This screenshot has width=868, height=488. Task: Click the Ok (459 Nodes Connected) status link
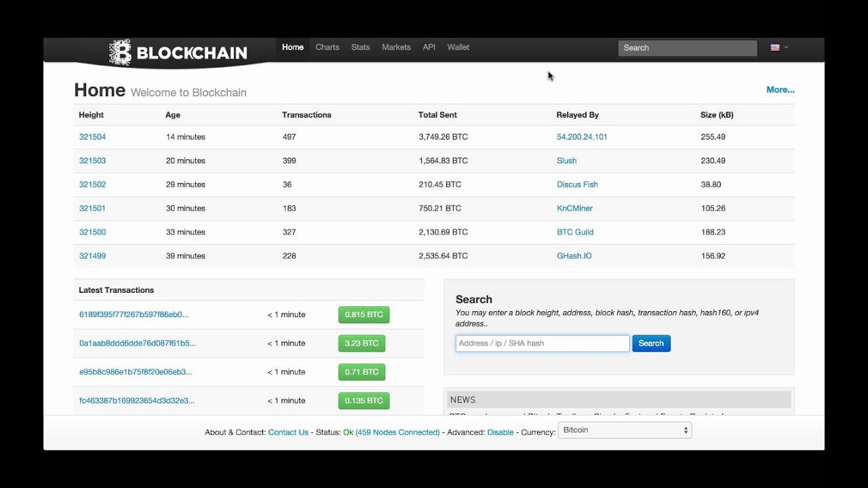[x=391, y=432]
